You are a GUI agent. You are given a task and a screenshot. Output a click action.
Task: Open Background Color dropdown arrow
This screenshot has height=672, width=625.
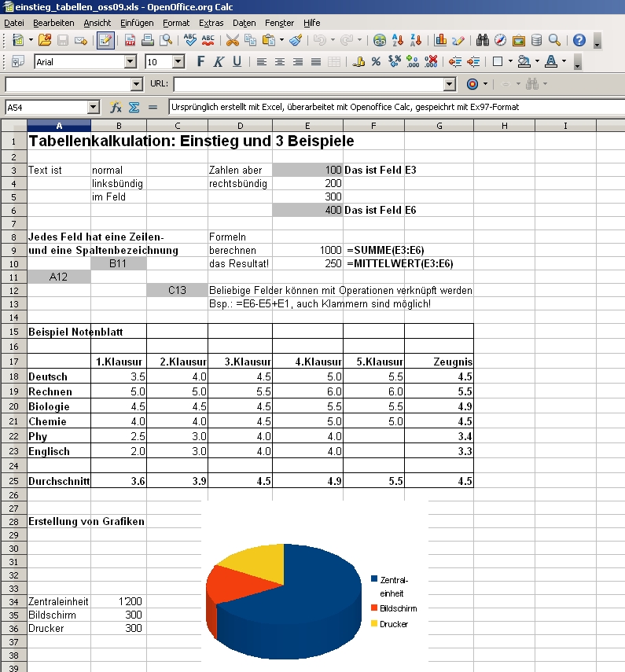[537, 61]
